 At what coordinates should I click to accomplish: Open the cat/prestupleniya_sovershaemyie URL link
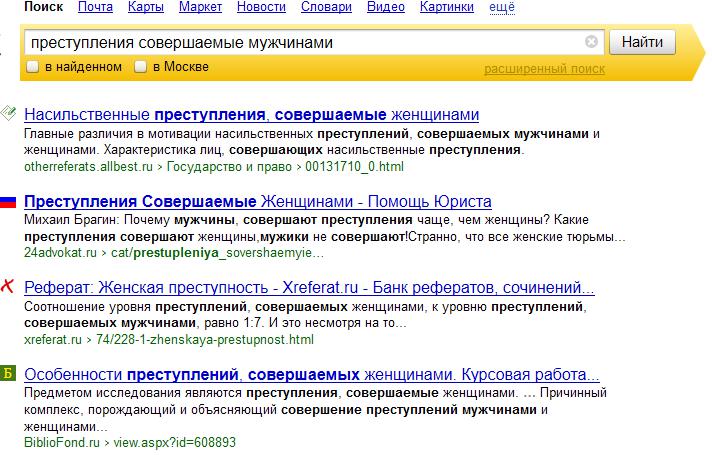pos(218,253)
